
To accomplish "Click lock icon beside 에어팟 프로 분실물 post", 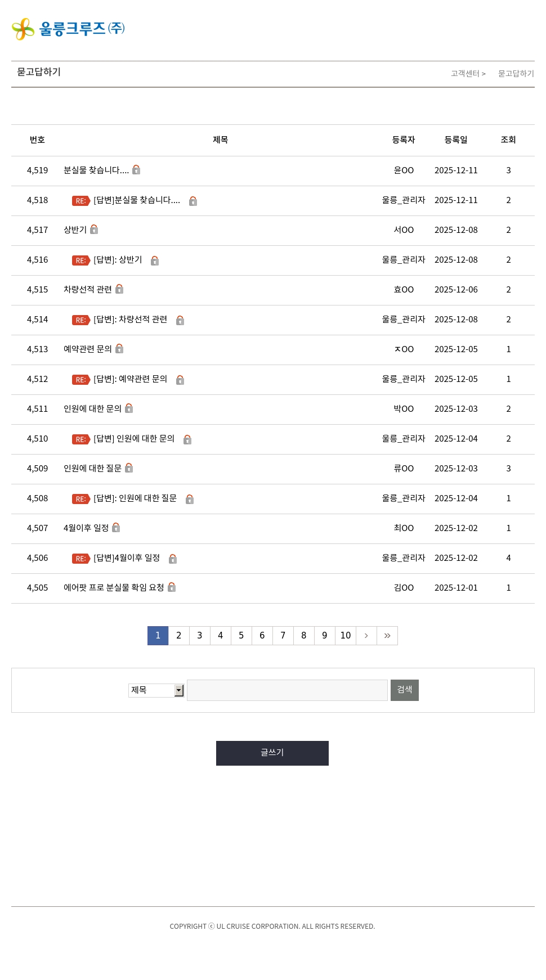I will click(x=172, y=587).
